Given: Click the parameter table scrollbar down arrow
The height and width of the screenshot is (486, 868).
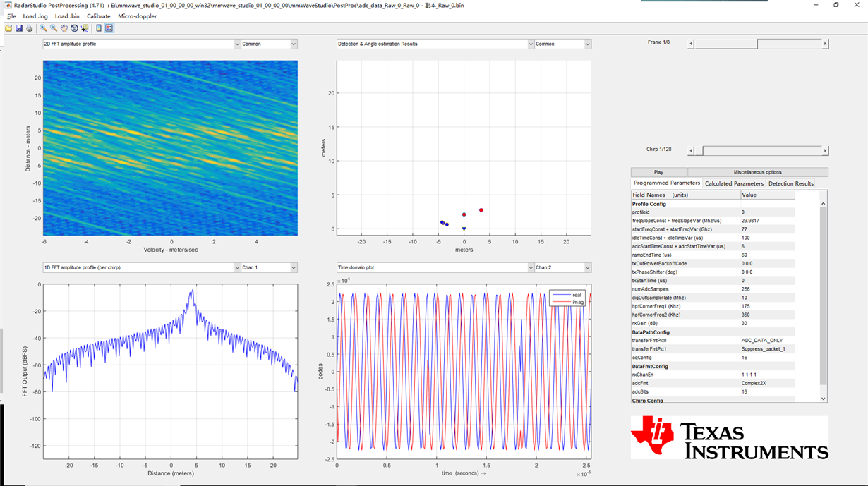Looking at the screenshot, I should (824, 399).
